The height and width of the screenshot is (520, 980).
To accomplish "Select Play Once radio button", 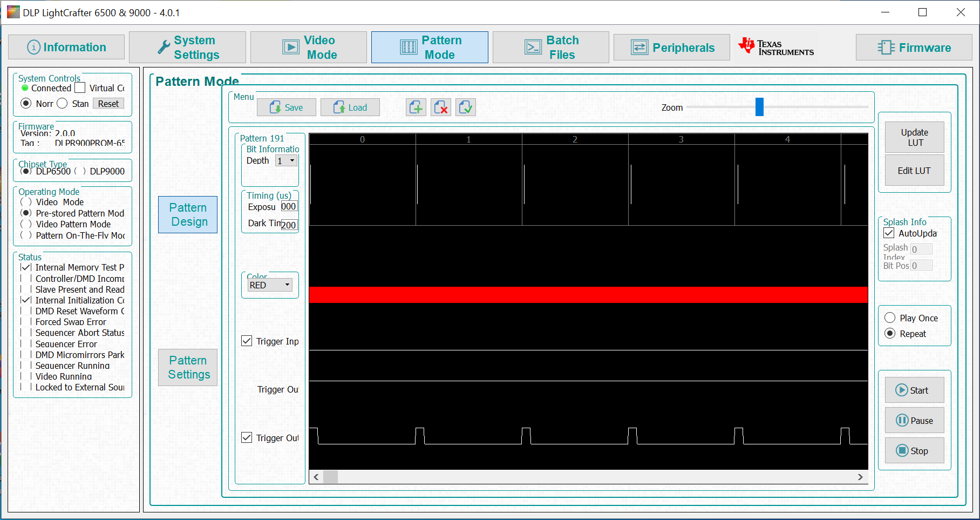I will (890, 318).
